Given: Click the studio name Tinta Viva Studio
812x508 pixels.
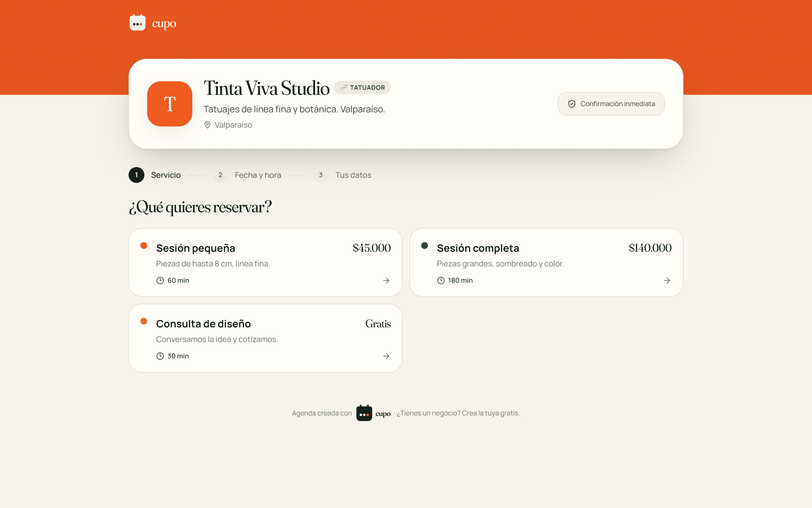Looking at the screenshot, I should pyautogui.click(x=267, y=88).
